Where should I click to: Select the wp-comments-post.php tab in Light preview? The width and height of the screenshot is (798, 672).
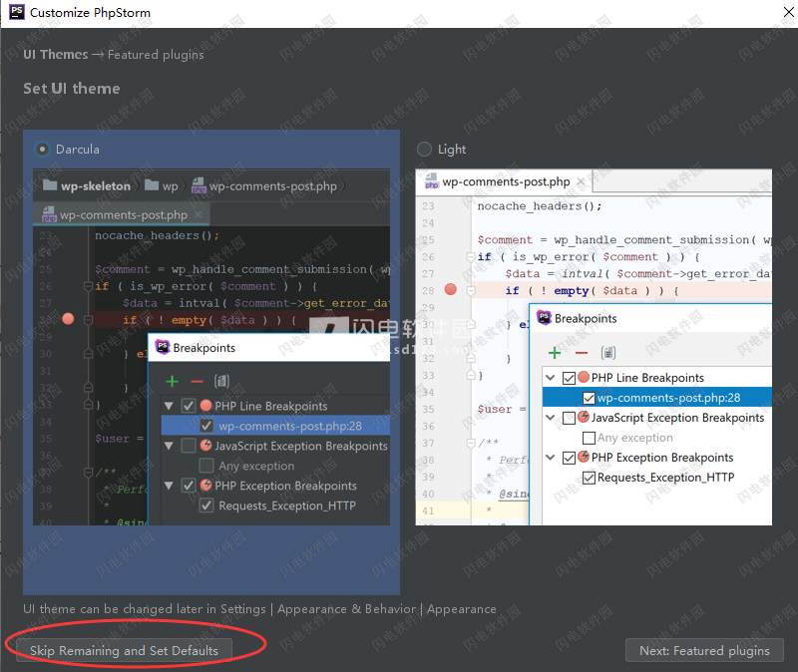505,181
